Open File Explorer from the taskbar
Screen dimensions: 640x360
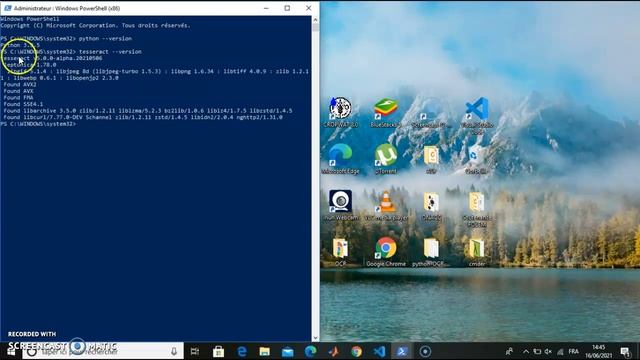tap(264, 351)
